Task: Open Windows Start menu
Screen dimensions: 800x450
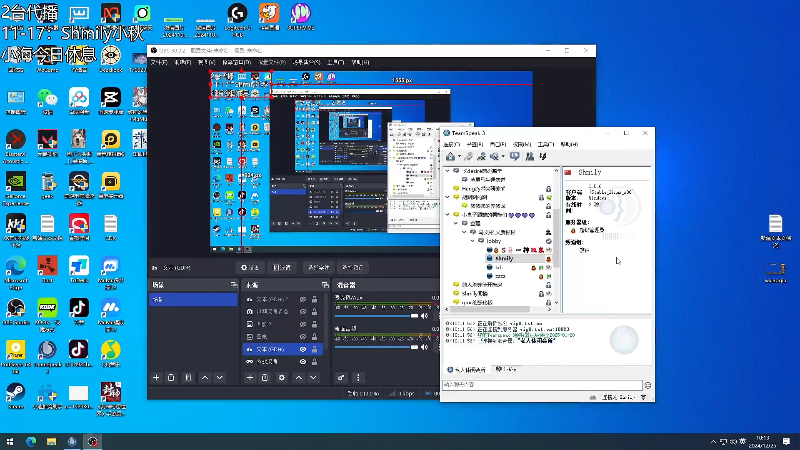Action: (x=10, y=441)
